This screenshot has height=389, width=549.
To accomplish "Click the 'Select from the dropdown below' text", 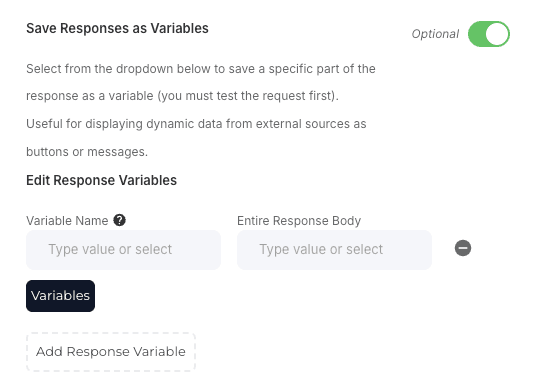I will (x=118, y=69).
